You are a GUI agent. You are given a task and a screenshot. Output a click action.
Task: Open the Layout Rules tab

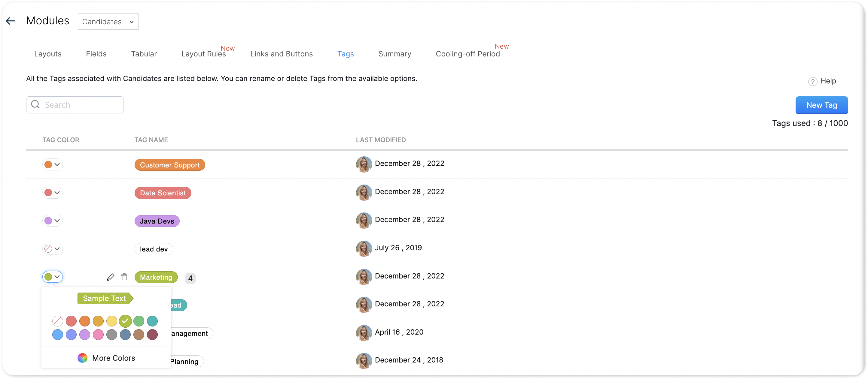click(203, 54)
